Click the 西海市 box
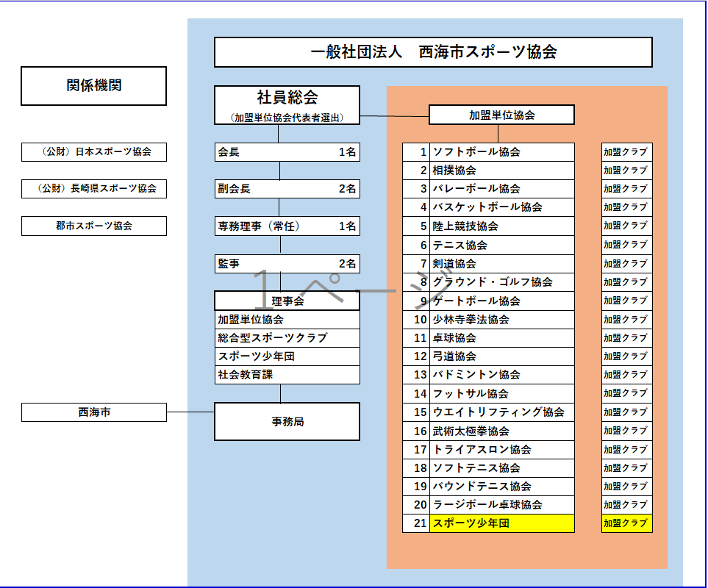Image resolution: width=708 pixels, height=588 pixels. pos(94,412)
